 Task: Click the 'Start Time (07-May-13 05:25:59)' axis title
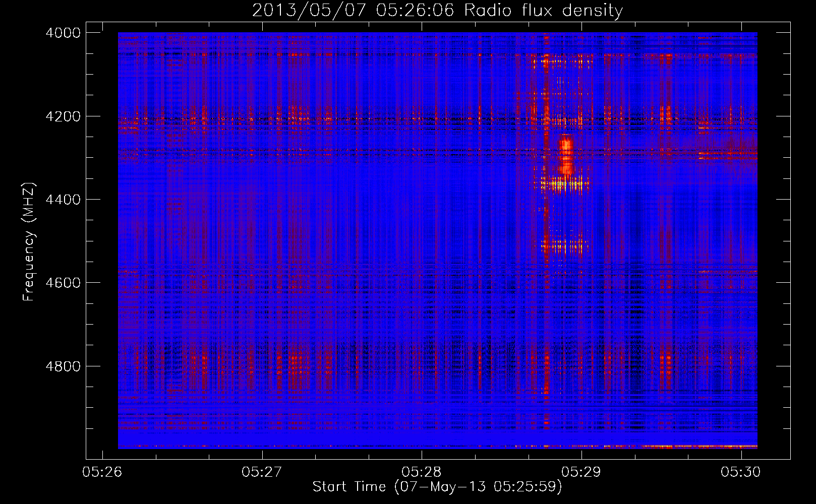437,487
